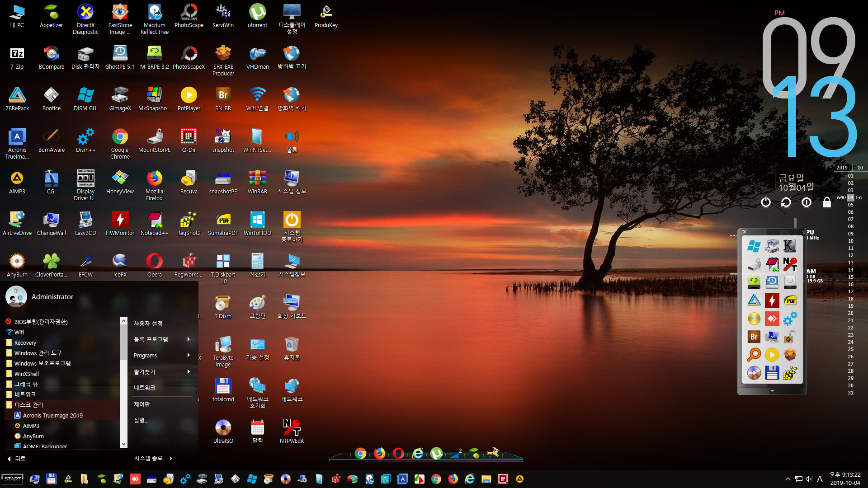Image resolution: width=868 pixels, height=488 pixels.
Task: Open the Mozilla Firefox desktop shortcut
Action: pyautogui.click(x=154, y=186)
